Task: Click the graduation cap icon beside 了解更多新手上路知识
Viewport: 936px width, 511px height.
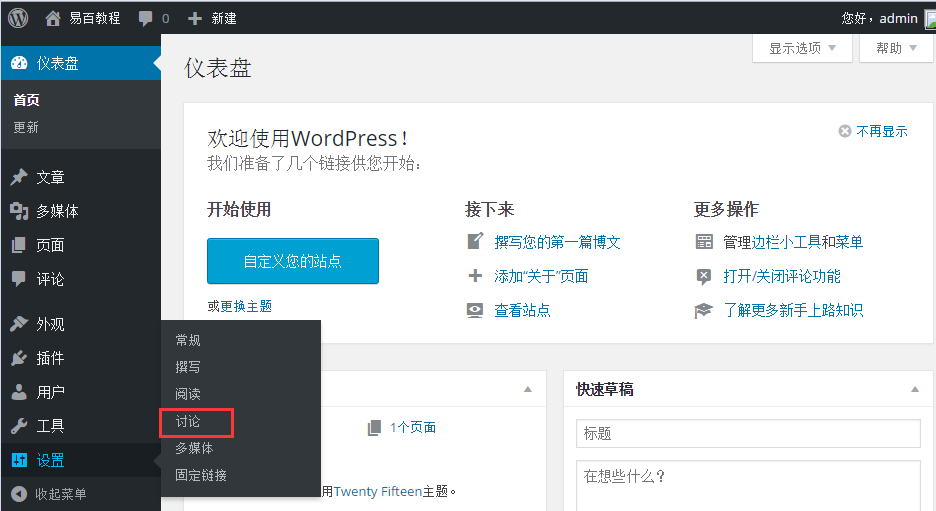Action: point(704,310)
